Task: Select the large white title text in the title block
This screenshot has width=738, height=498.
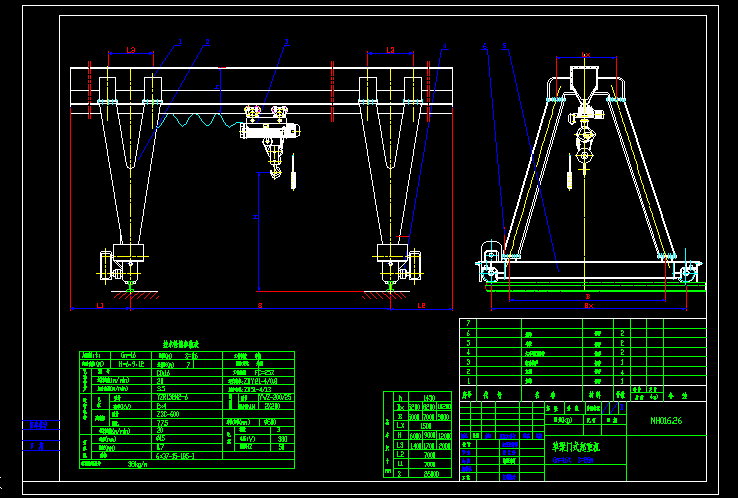Action: [x=576, y=446]
